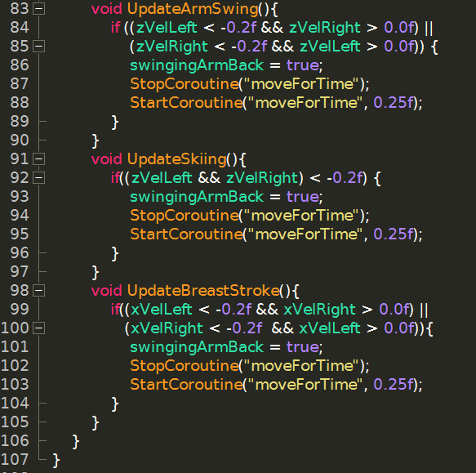The image size is (476, 473).
Task: Click zVelRight variable on line 84
Action: pos(324,29)
